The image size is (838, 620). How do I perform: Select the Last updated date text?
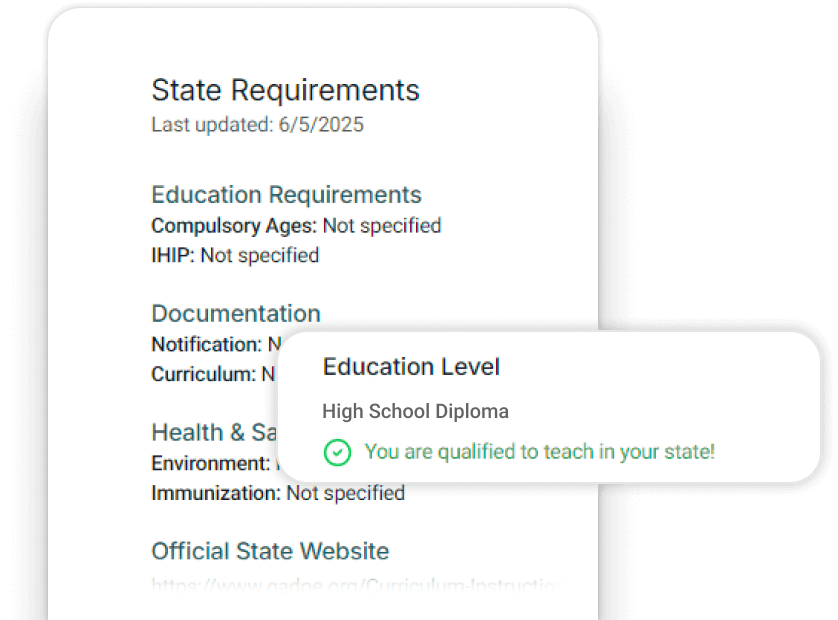pos(257,125)
